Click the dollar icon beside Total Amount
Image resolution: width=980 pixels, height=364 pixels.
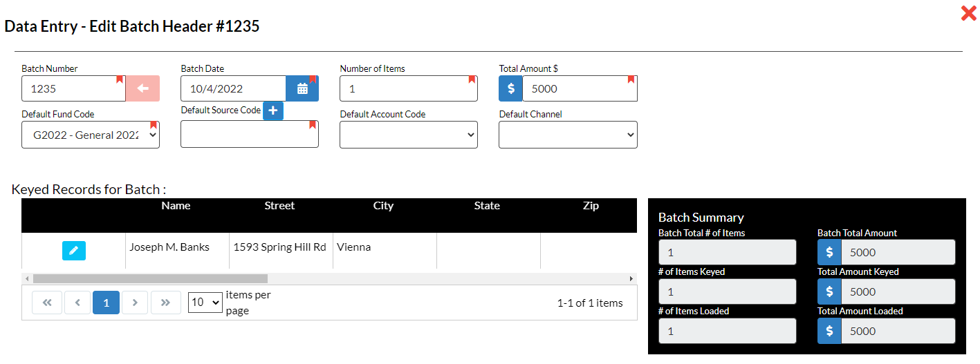(x=511, y=88)
